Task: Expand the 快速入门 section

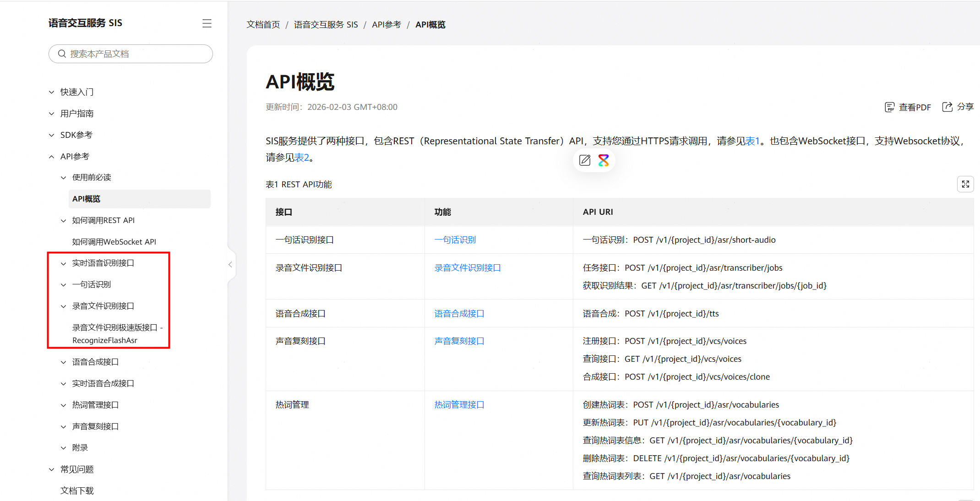Action: [52, 92]
